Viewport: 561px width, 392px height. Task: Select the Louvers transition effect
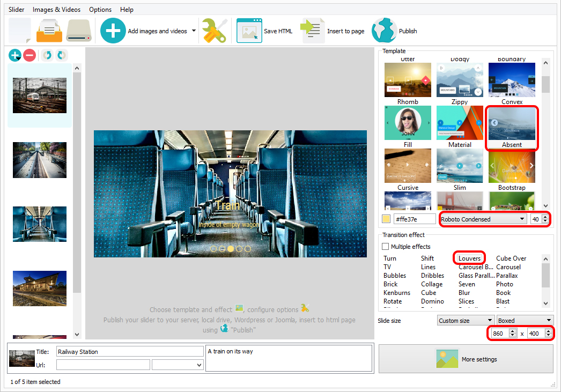(x=469, y=258)
